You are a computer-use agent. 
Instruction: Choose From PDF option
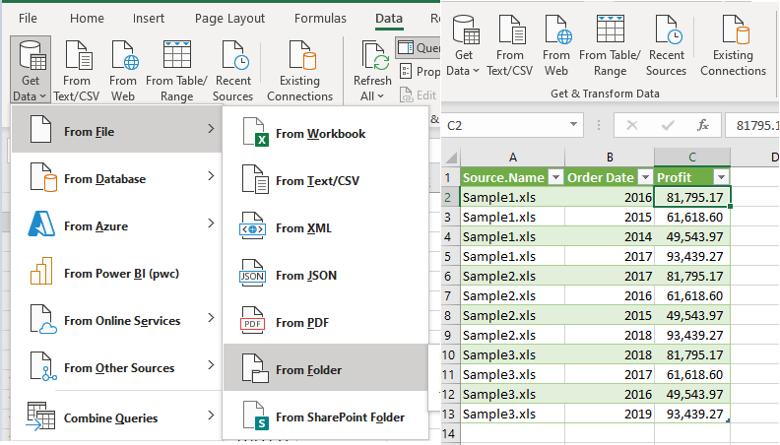[x=326, y=321]
